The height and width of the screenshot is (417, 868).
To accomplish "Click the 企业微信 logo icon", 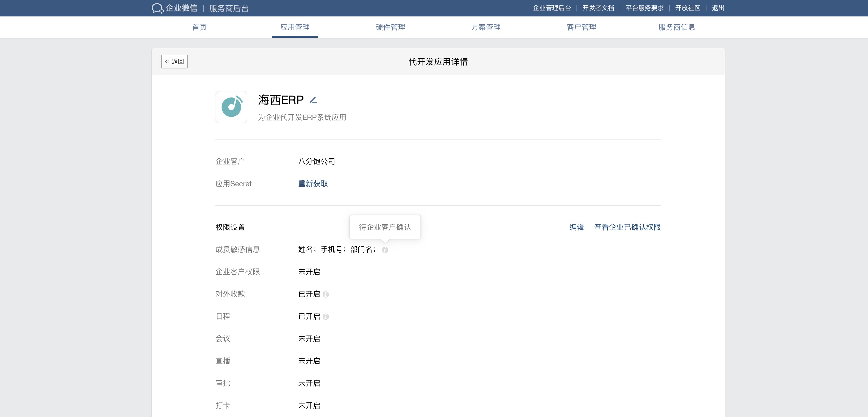I will click(x=158, y=8).
